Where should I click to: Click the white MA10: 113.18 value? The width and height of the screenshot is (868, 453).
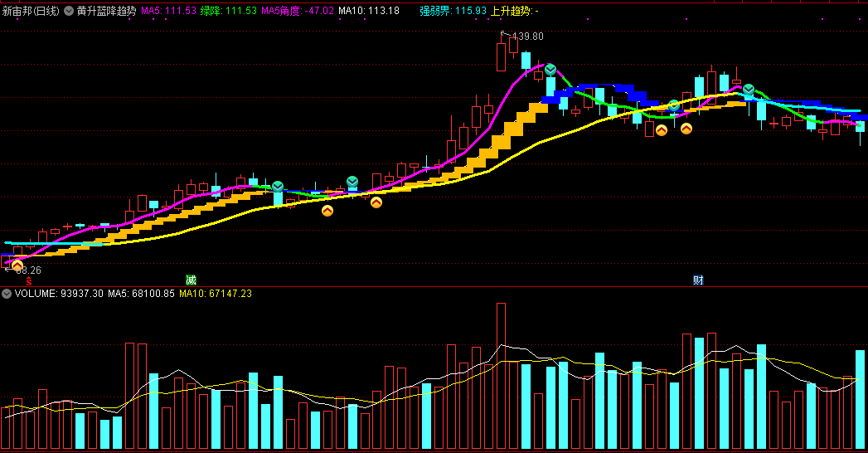click(369, 11)
